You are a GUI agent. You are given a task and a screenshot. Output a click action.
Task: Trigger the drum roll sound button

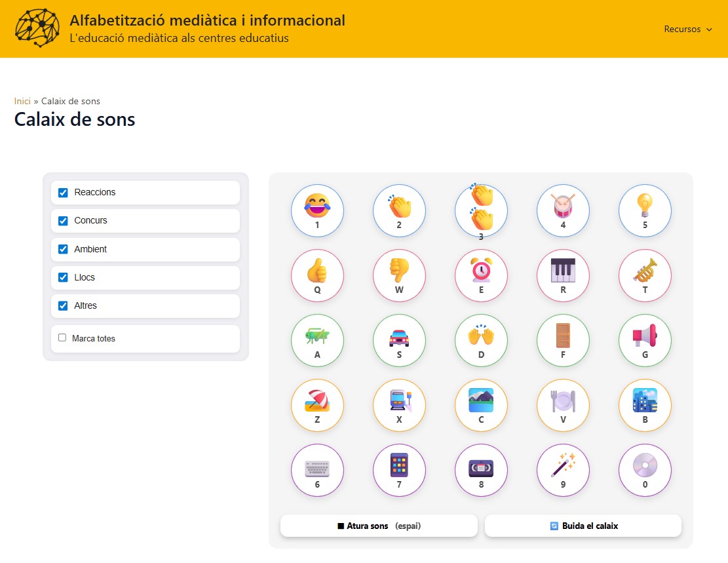(x=563, y=210)
